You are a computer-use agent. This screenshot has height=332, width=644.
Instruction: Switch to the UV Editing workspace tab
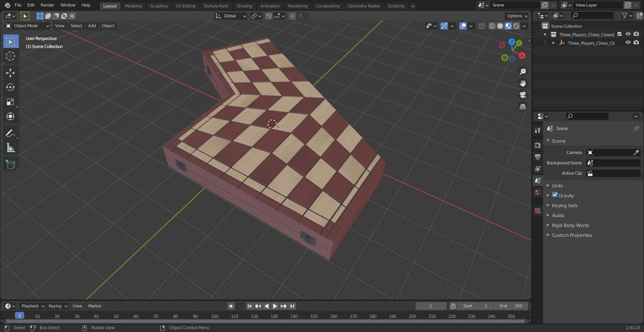coord(185,6)
